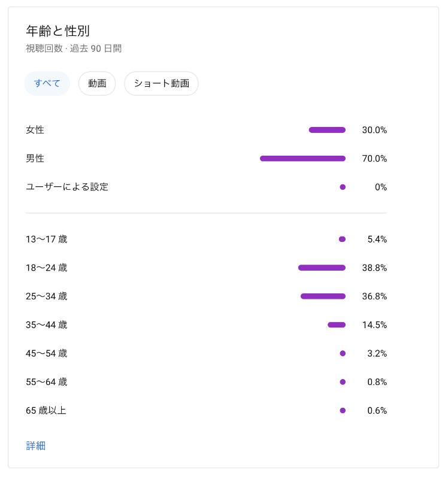Click the 45〜54 歳 dot marker
Viewport: 448px width, 479px height.
(343, 353)
